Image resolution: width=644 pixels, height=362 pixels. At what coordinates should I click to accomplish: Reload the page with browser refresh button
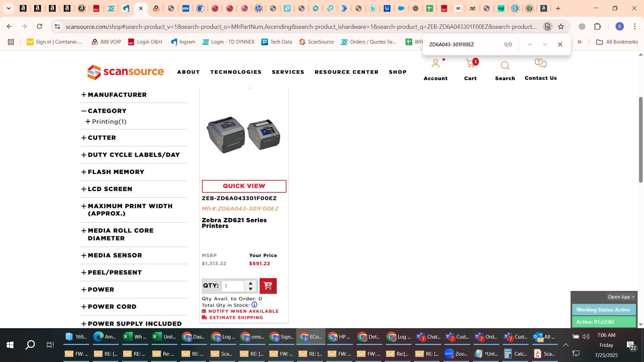39,26
